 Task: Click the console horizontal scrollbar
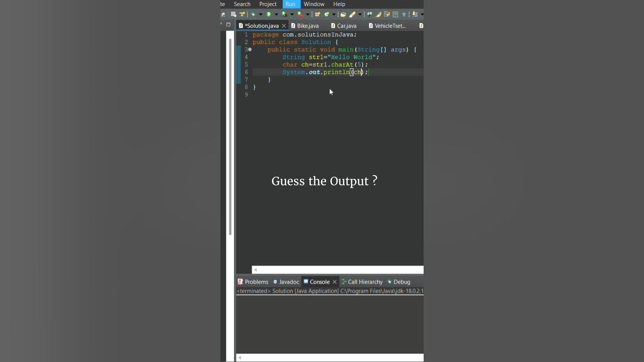click(x=330, y=357)
